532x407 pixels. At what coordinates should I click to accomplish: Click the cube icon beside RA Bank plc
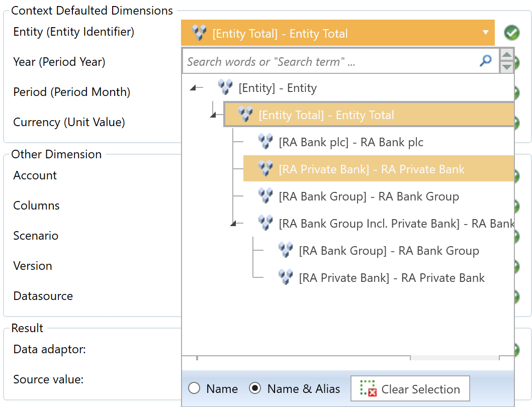[265, 142]
